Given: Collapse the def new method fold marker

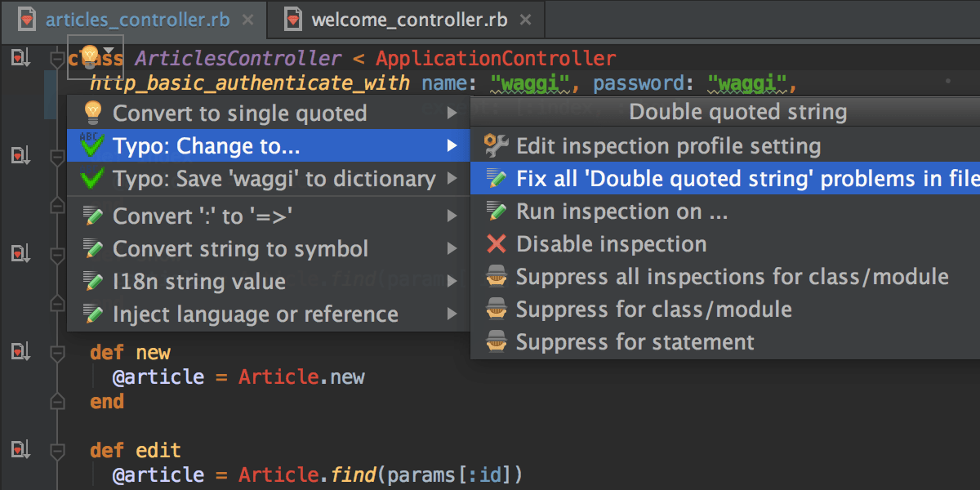Looking at the screenshot, I should (57, 353).
